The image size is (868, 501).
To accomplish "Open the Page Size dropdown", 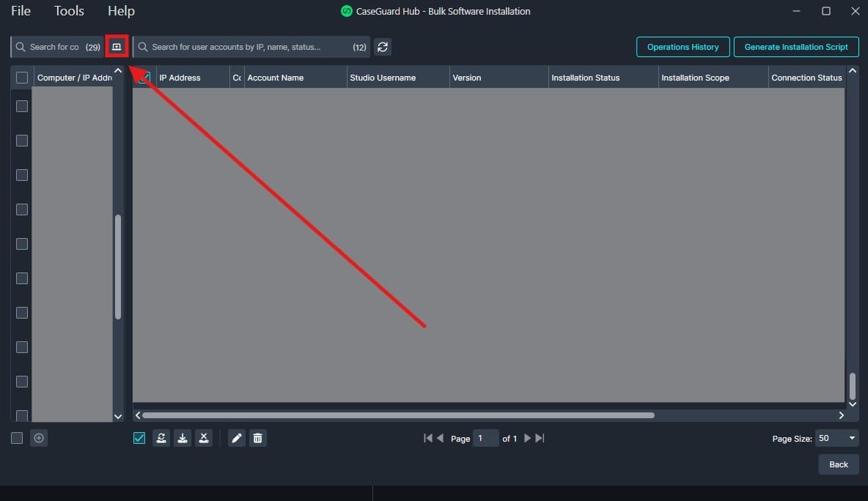I will point(836,438).
